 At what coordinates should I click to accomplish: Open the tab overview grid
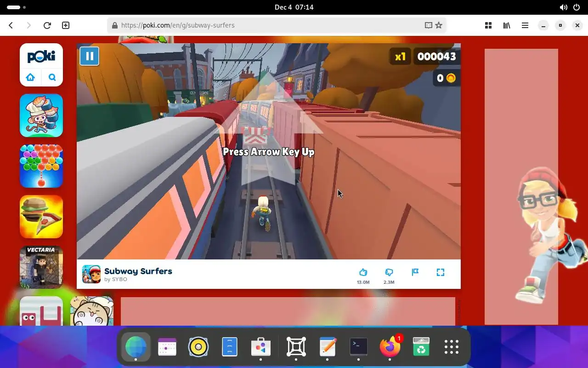[488, 25]
